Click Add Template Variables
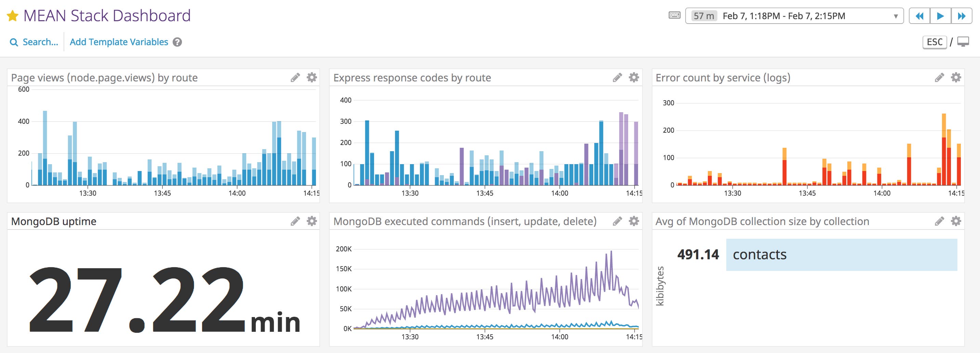The image size is (980, 353). tap(118, 42)
